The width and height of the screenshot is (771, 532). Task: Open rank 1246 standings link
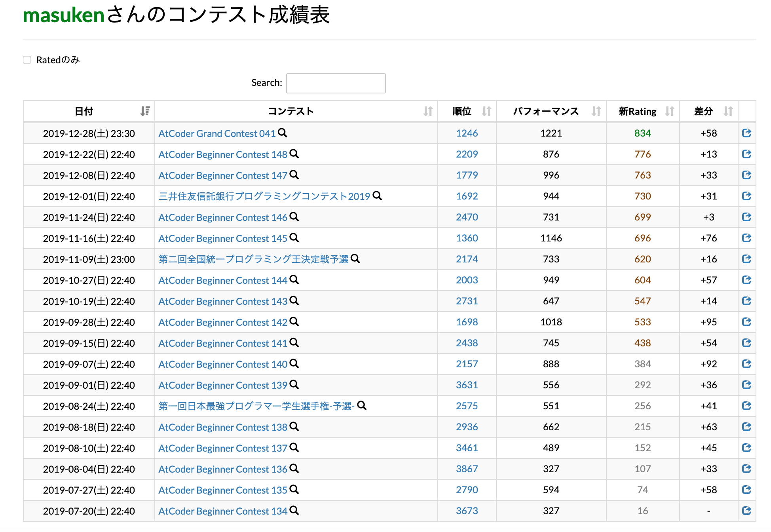click(x=467, y=133)
